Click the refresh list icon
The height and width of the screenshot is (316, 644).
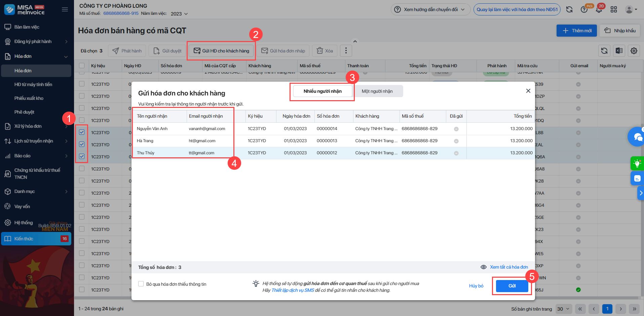[604, 51]
